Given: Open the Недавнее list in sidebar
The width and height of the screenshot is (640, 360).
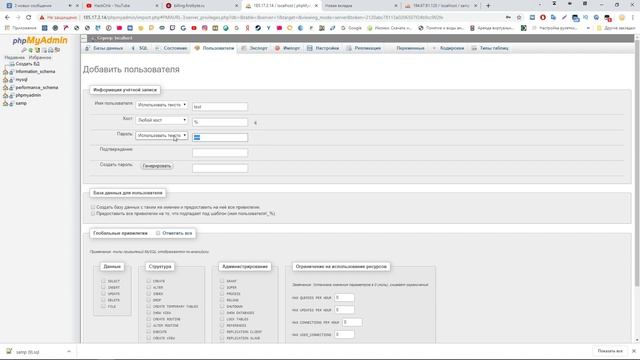Looking at the screenshot, I should [x=14, y=58].
